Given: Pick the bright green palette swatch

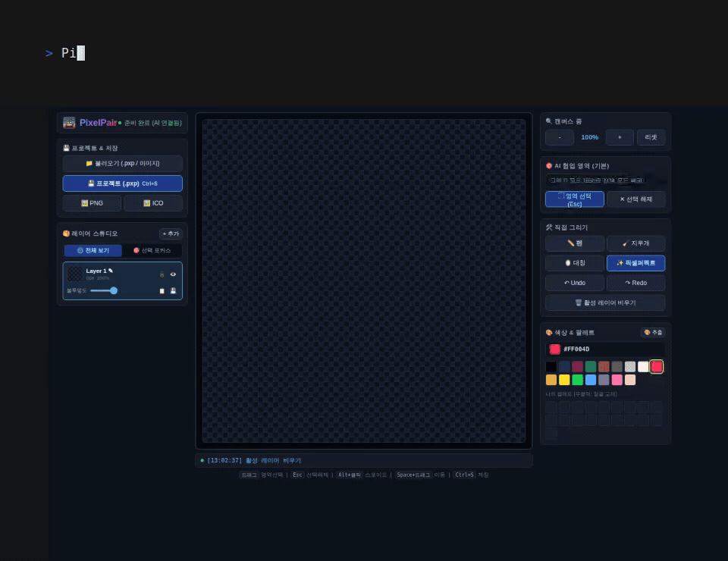Looking at the screenshot, I should (578, 380).
